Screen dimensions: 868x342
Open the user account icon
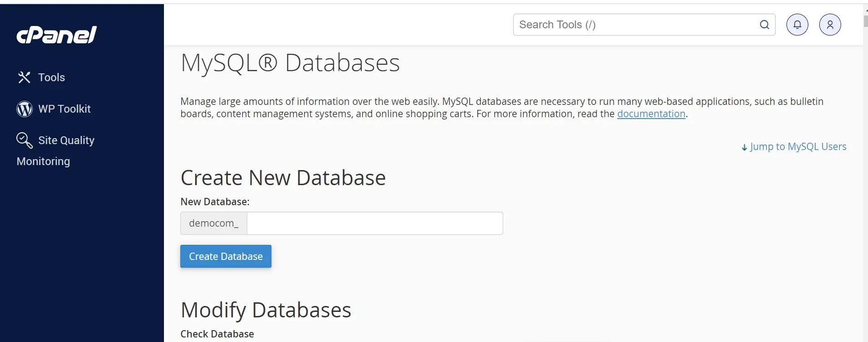pos(830,25)
